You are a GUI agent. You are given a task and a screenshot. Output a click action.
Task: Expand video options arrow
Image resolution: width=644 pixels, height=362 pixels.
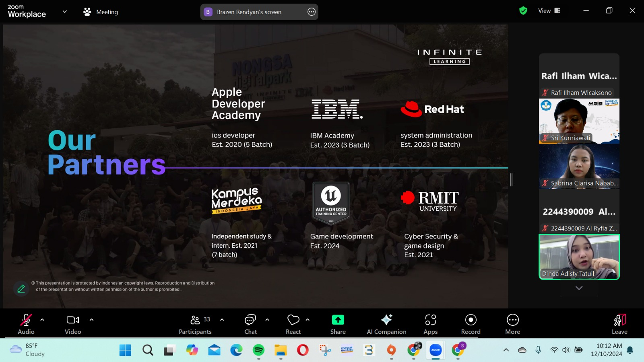91,320
